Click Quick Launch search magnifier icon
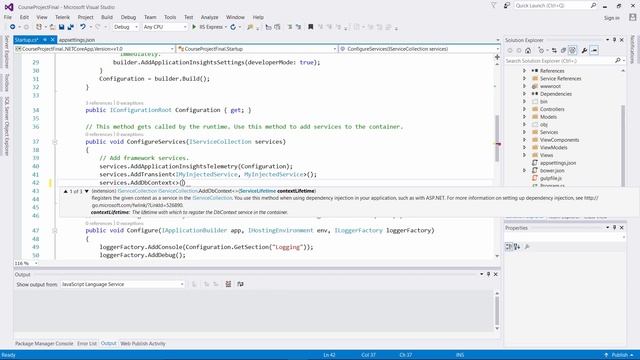This screenshot has width=640, height=360. 593,5
